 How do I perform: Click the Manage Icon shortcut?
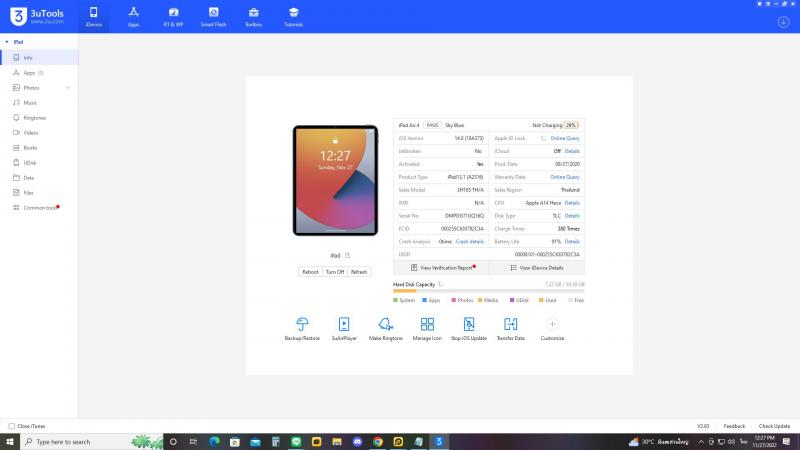[x=427, y=324]
